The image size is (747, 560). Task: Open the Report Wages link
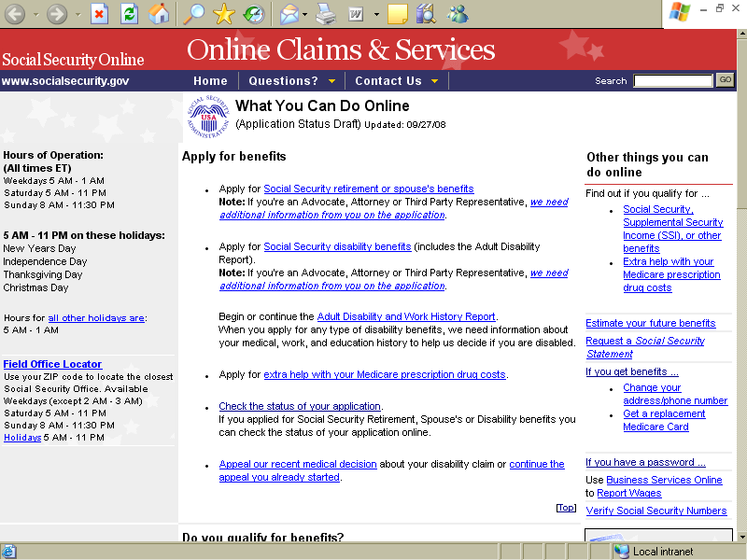click(628, 494)
